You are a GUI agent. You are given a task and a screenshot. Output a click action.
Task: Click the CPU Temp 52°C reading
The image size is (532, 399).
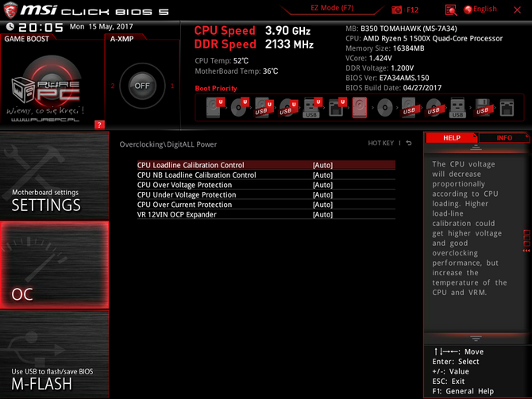coord(222,60)
